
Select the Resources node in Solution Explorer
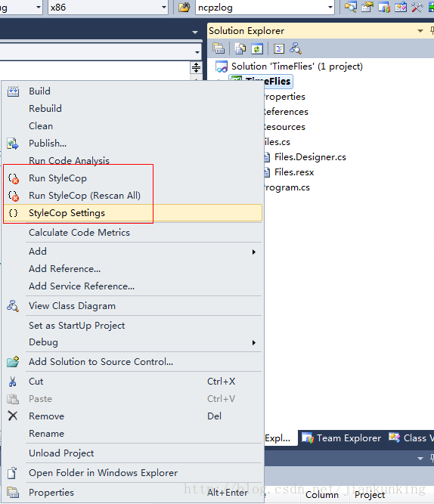click(284, 127)
